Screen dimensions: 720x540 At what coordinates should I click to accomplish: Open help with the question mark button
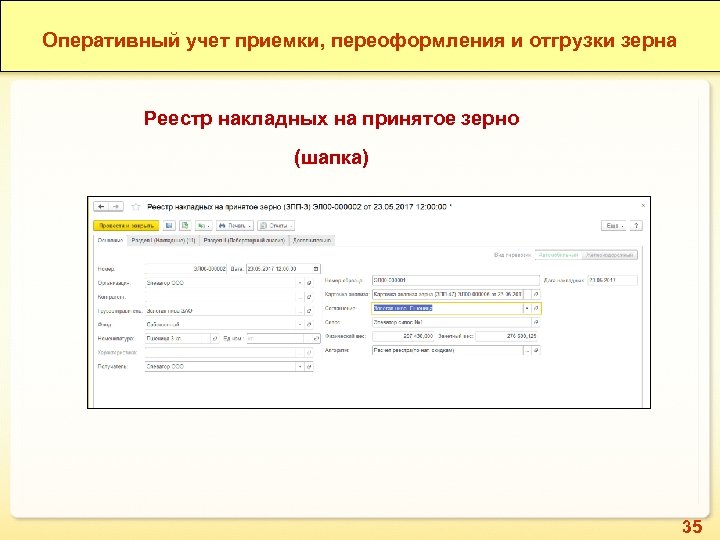[636, 225]
